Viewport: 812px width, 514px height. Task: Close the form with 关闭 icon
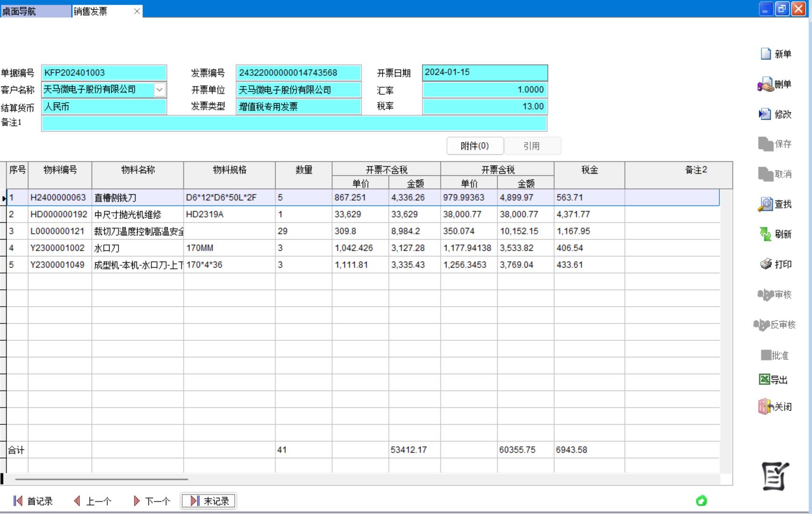(765, 407)
